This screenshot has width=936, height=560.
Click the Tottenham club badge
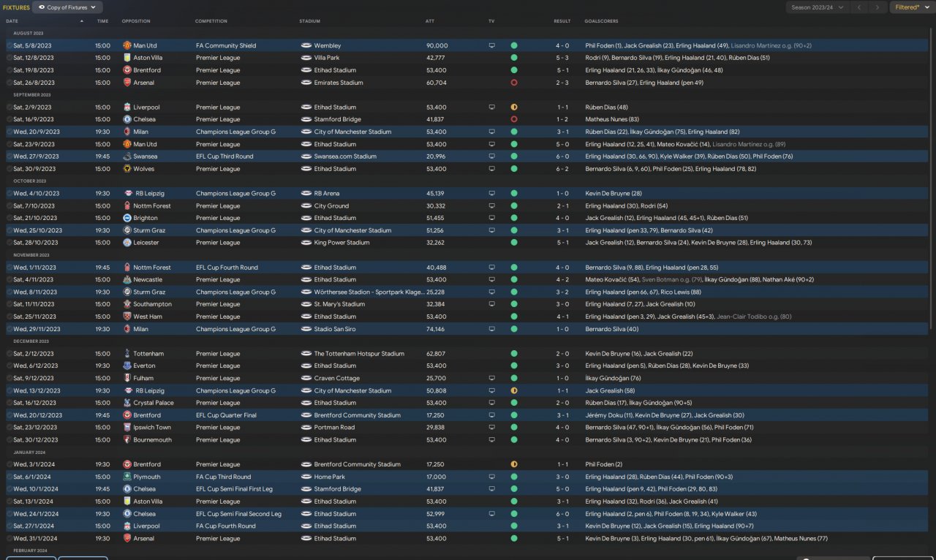(127, 354)
